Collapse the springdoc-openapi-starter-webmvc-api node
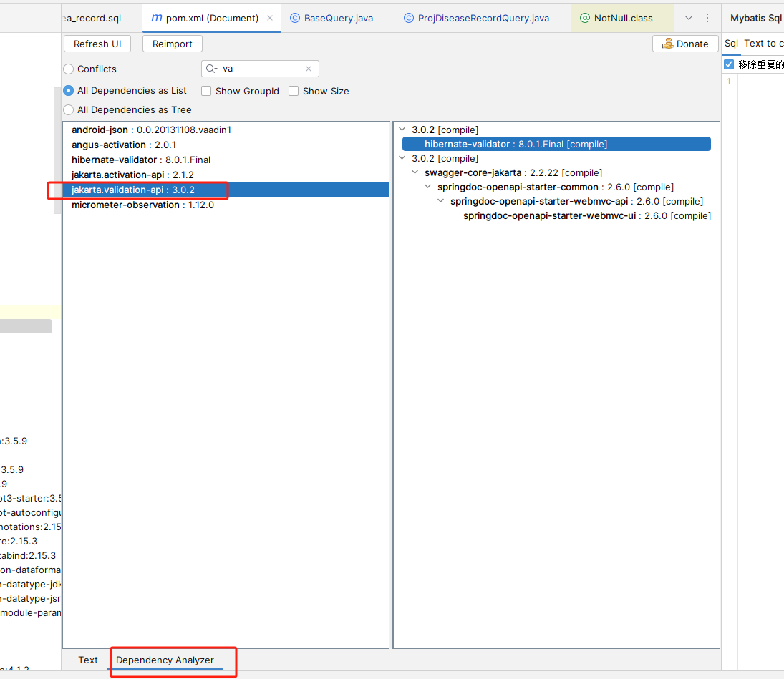The width and height of the screenshot is (784, 679). coord(441,201)
